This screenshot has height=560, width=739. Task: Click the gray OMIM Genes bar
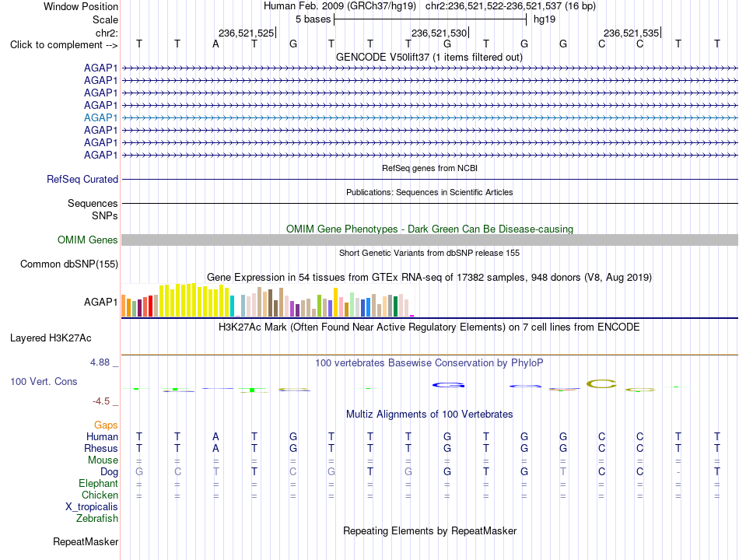(x=429, y=240)
